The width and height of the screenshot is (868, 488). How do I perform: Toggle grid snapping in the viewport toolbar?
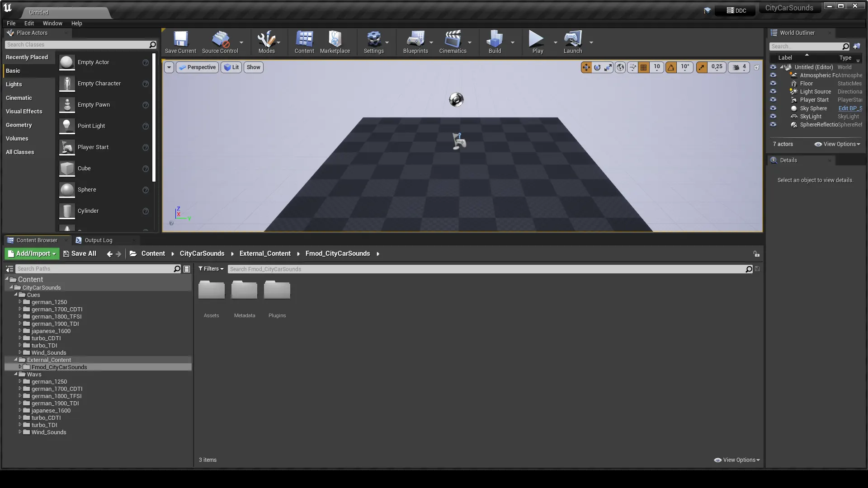[x=644, y=67]
